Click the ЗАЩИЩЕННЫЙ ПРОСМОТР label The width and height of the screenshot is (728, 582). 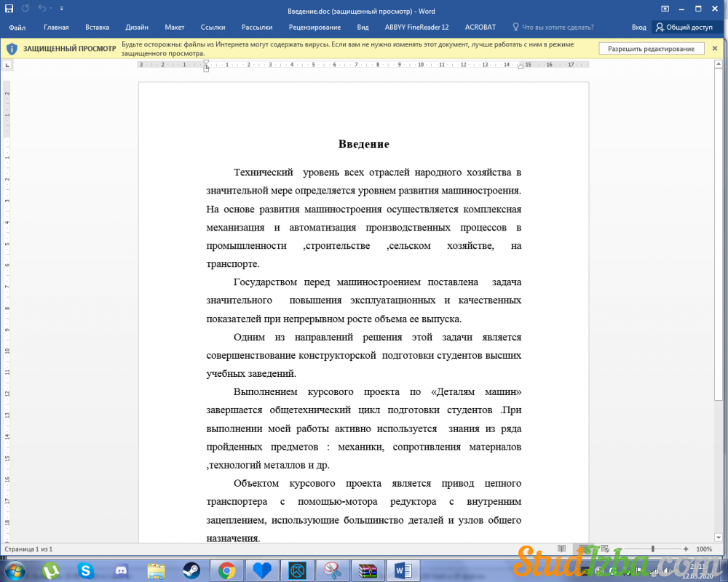pyautogui.click(x=70, y=49)
